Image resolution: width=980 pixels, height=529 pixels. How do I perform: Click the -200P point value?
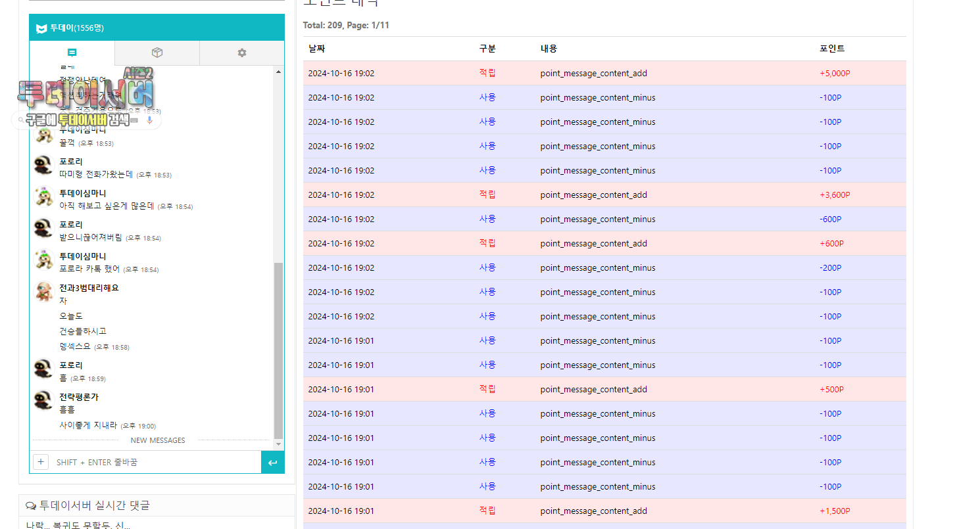click(831, 267)
